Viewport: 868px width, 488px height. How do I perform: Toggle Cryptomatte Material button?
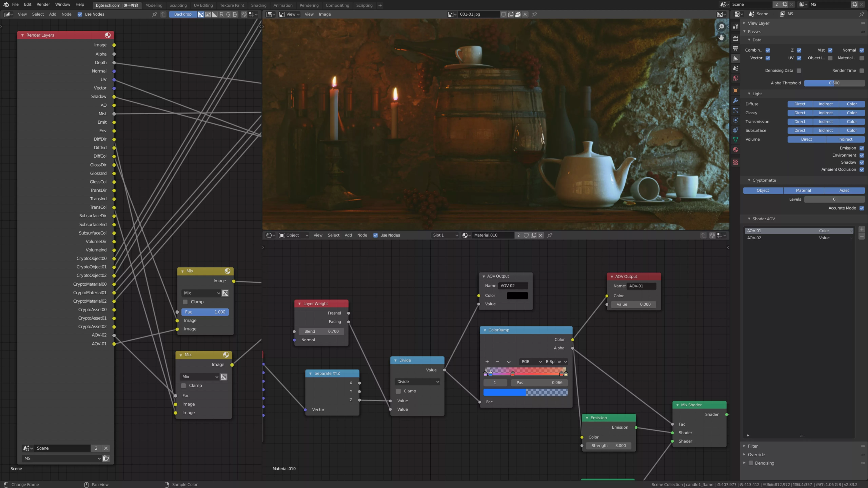(x=803, y=190)
